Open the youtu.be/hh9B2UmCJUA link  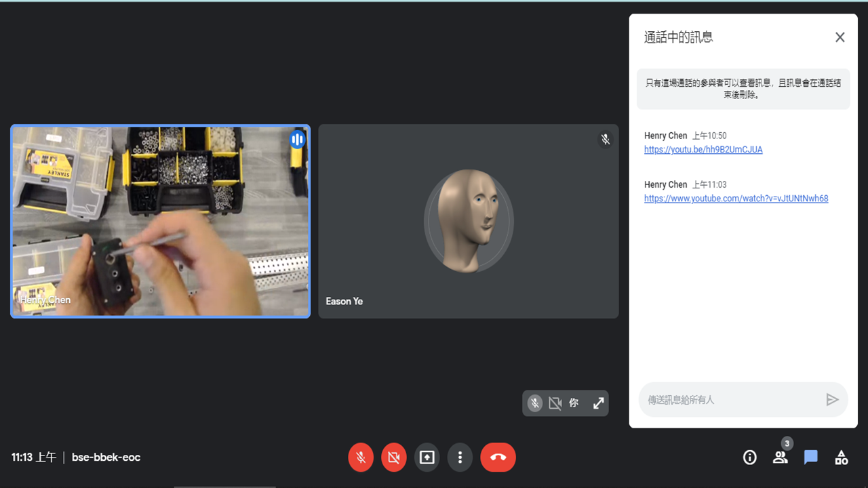(703, 150)
